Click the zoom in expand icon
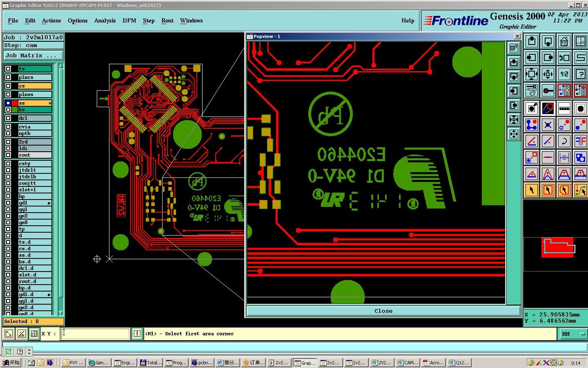The width and height of the screenshot is (588, 368). (x=531, y=74)
